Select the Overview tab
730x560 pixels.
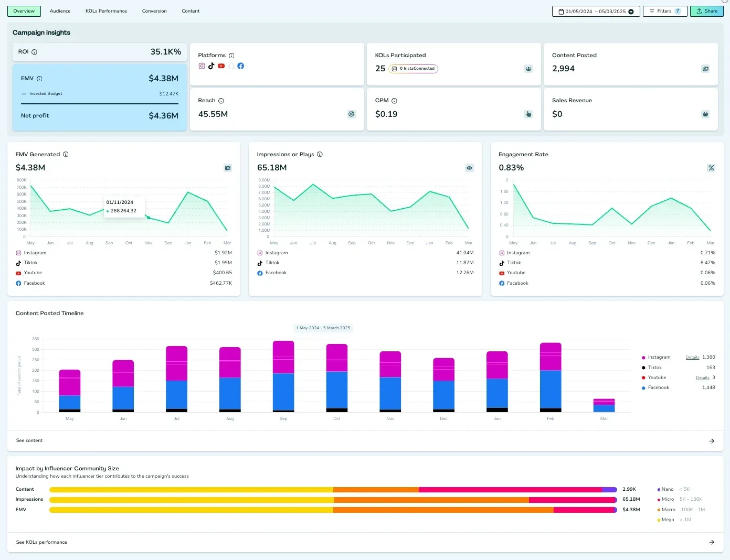(24, 11)
